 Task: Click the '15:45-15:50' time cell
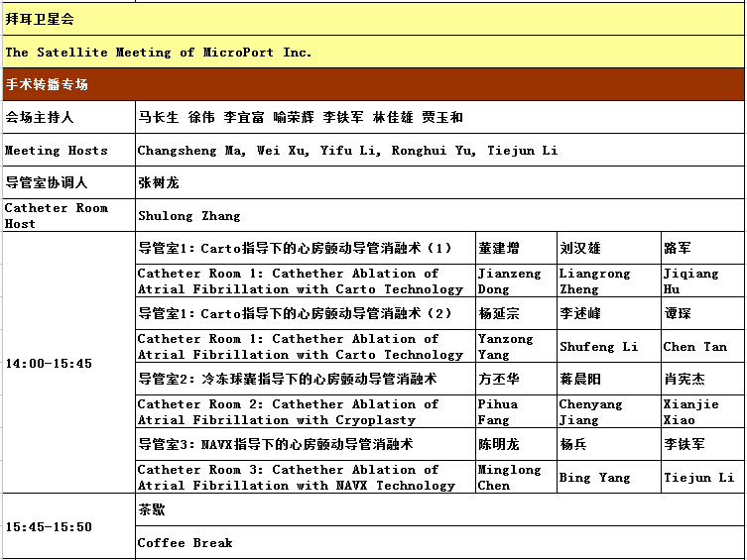[69, 526]
